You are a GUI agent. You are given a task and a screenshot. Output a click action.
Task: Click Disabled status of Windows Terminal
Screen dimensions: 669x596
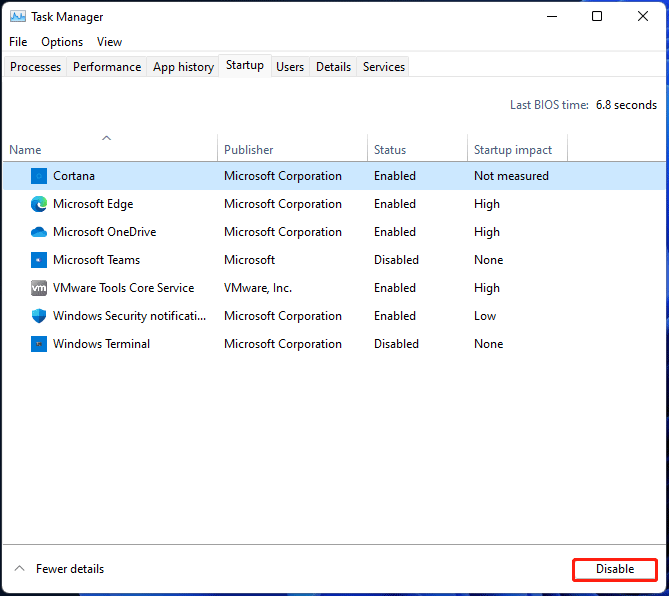pyautogui.click(x=396, y=344)
